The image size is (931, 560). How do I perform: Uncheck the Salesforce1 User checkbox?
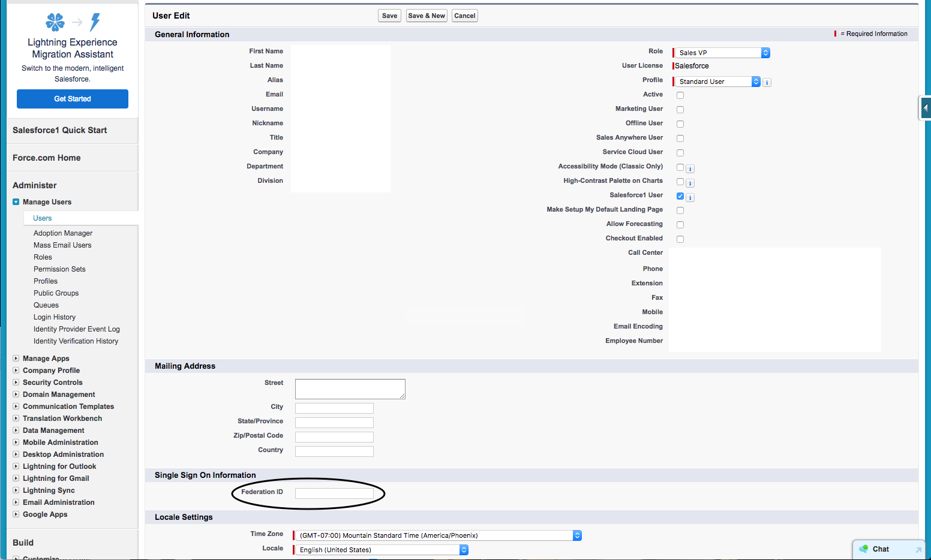(680, 196)
